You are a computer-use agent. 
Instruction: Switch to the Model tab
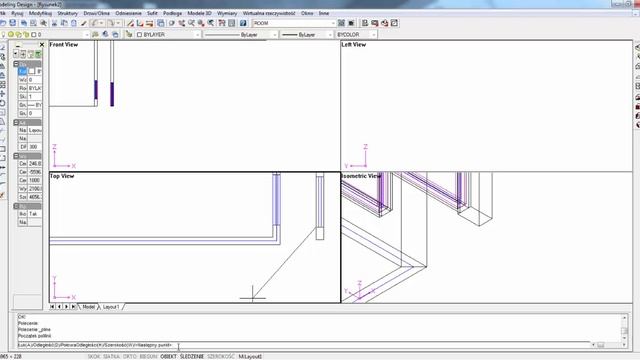[x=88, y=307]
